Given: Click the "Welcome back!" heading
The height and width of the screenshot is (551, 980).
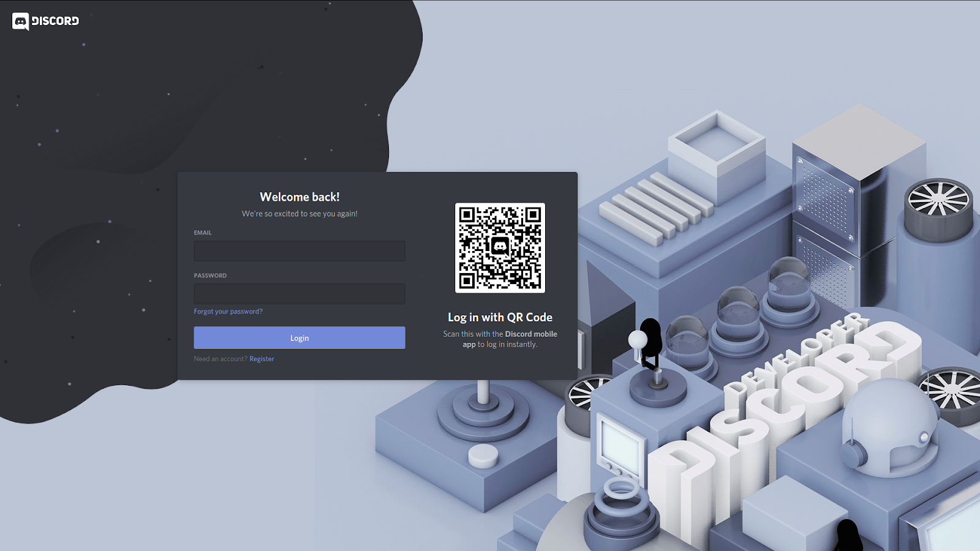Looking at the screenshot, I should [x=300, y=197].
